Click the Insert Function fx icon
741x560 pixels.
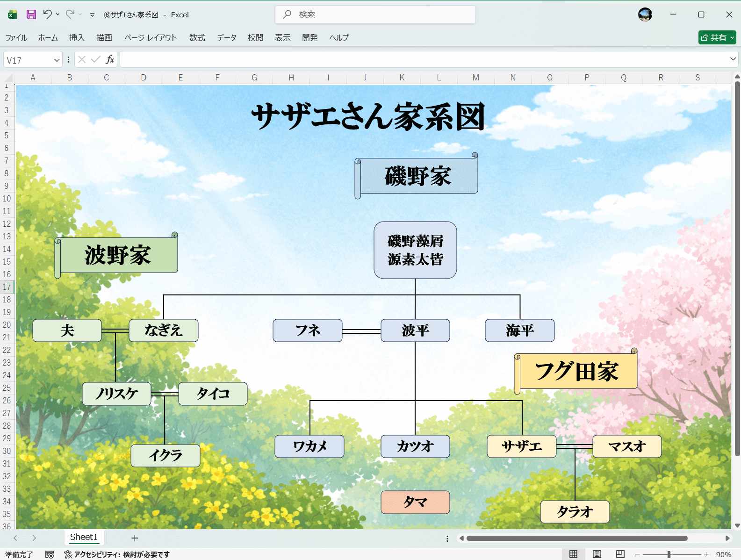[110, 59]
